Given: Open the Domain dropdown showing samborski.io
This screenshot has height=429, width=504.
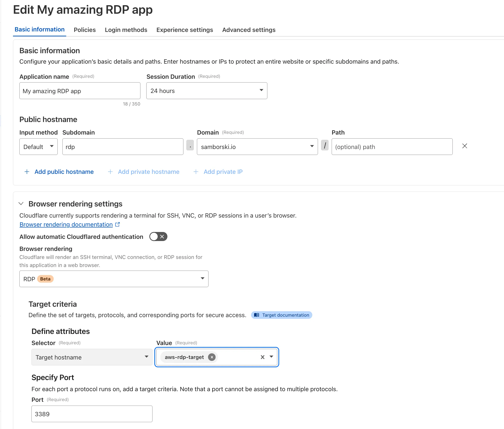Looking at the screenshot, I should point(311,146).
